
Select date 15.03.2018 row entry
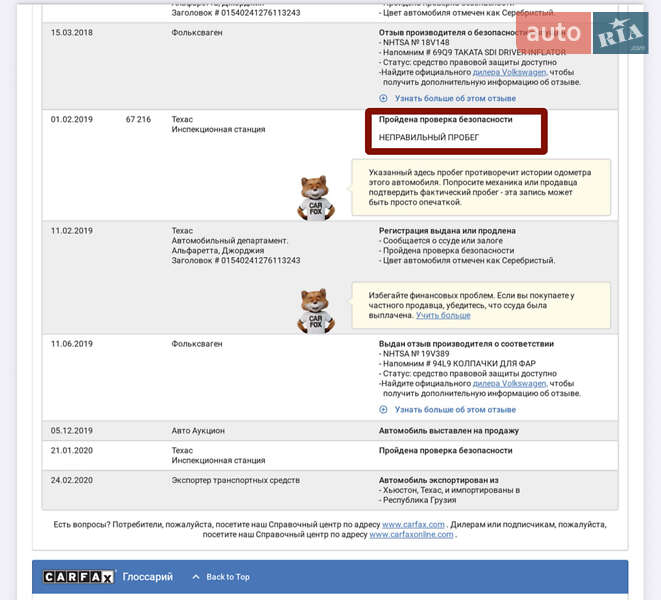point(72,32)
